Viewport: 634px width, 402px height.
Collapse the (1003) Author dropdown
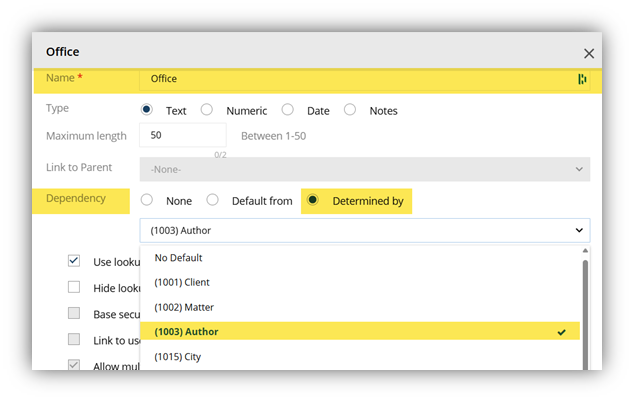click(x=578, y=230)
